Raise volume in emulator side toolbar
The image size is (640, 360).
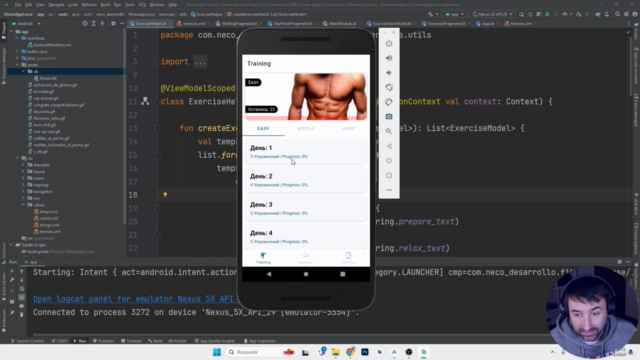[x=389, y=58]
